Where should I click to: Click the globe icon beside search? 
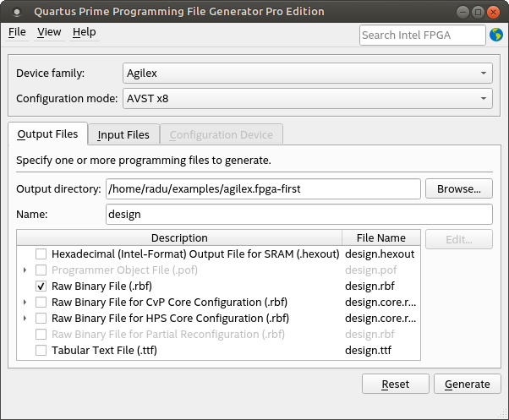(x=495, y=35)
